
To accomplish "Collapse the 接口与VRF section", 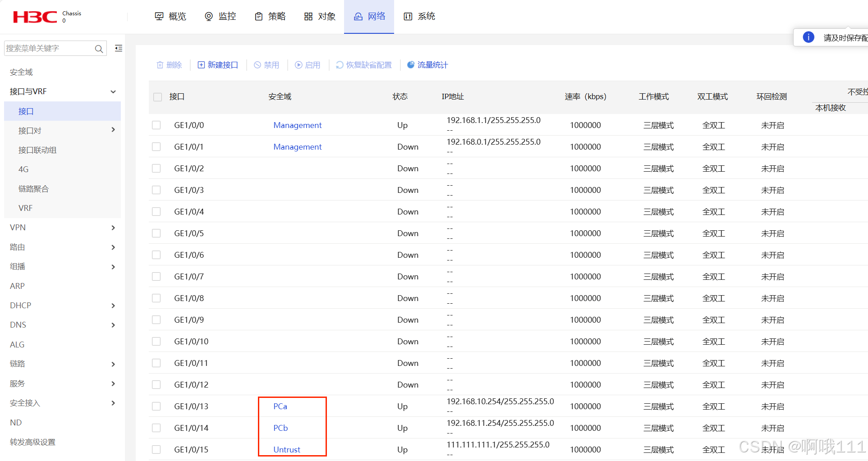I will click(113, 91).
